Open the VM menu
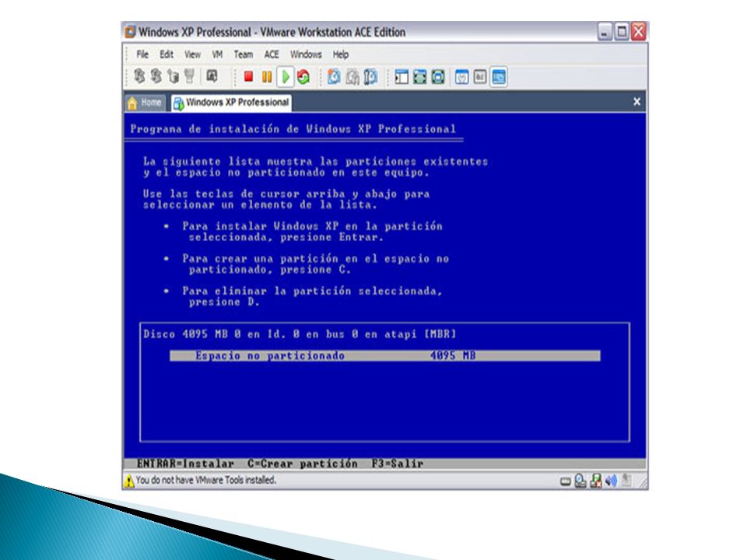 (217, 54)
